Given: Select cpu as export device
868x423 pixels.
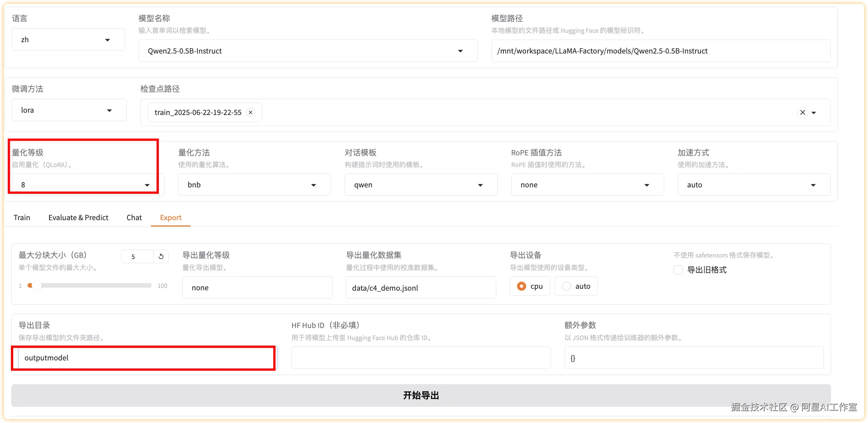Looking at the screenshot, I should (522, 286).
